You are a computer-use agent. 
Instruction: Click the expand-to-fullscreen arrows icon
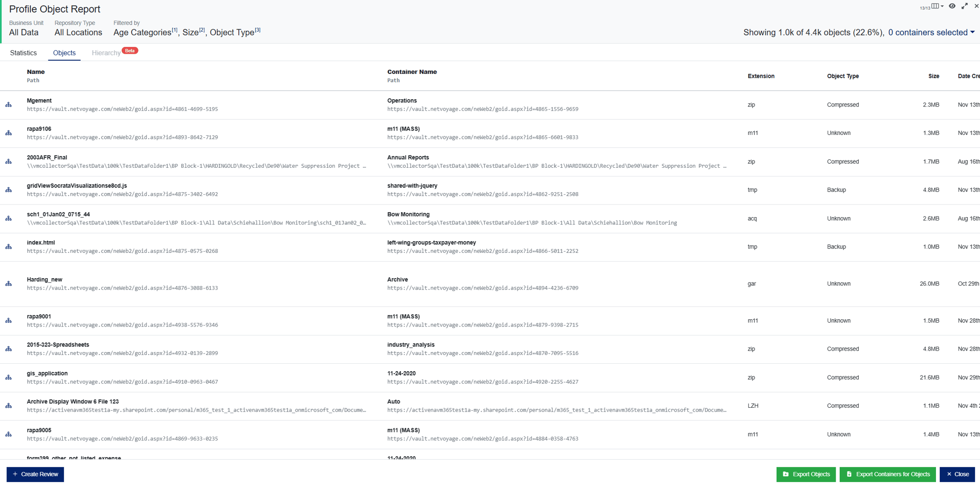pyautogui.click(x=964, y=6)
